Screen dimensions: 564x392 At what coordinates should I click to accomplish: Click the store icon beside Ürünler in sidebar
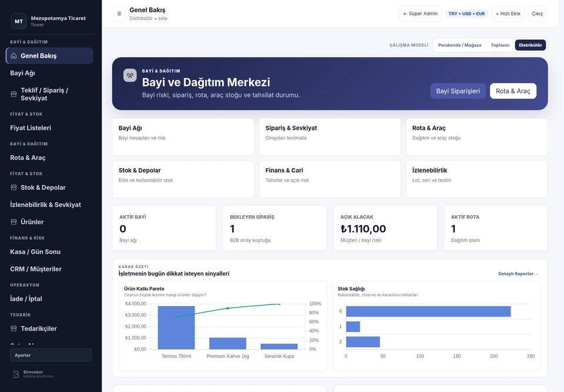pyautogui.click(x=14, y=222)
